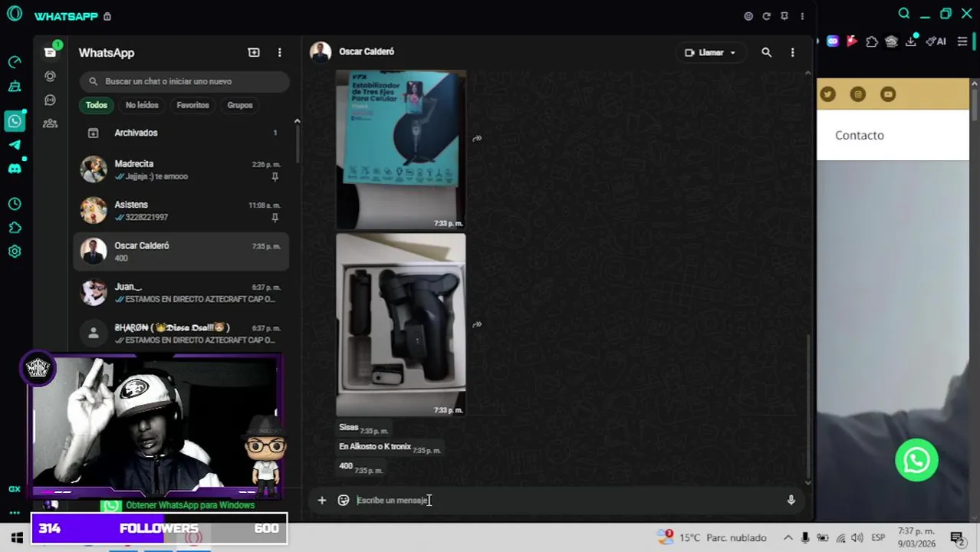980x552 pixels.
Task: Open the stabilizer box image
Action: 401,149
